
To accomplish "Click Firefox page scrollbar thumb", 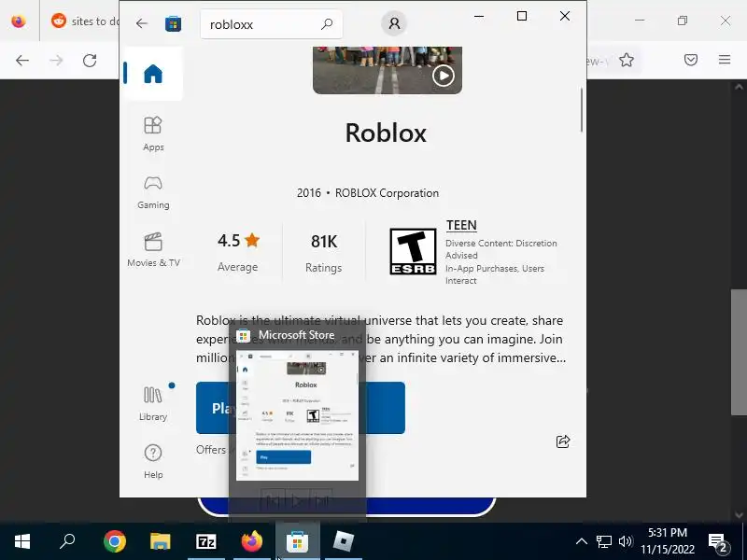I will [739, 352].
